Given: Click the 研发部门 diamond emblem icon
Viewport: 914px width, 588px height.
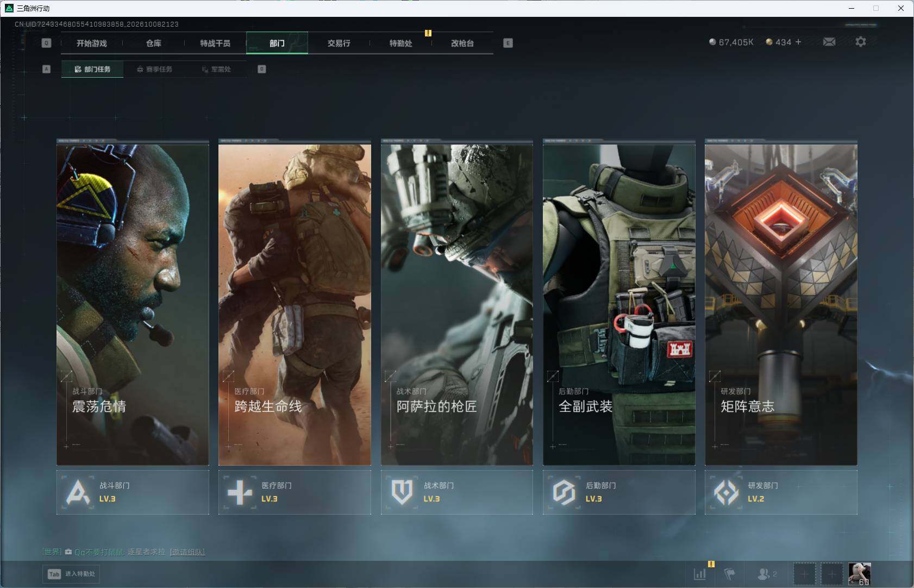Looking at the screenshot, I should (x=726, y=492).
